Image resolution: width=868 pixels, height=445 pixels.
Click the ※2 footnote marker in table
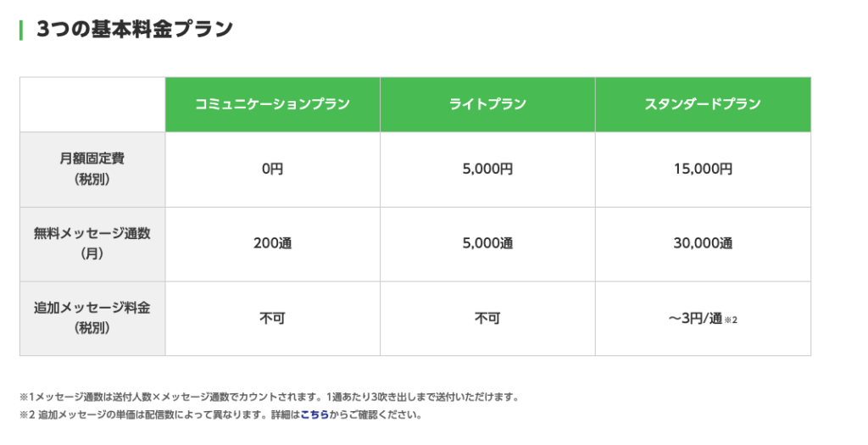(732, 320)
